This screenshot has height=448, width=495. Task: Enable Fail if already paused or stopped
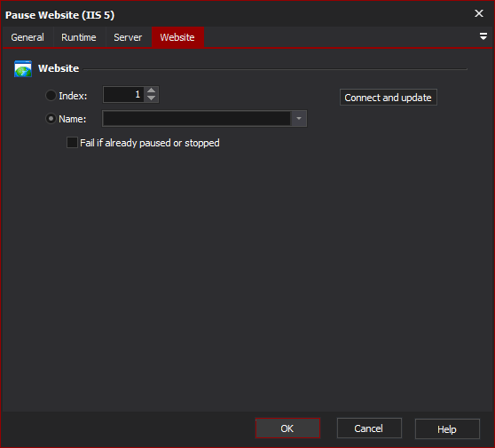72,143
